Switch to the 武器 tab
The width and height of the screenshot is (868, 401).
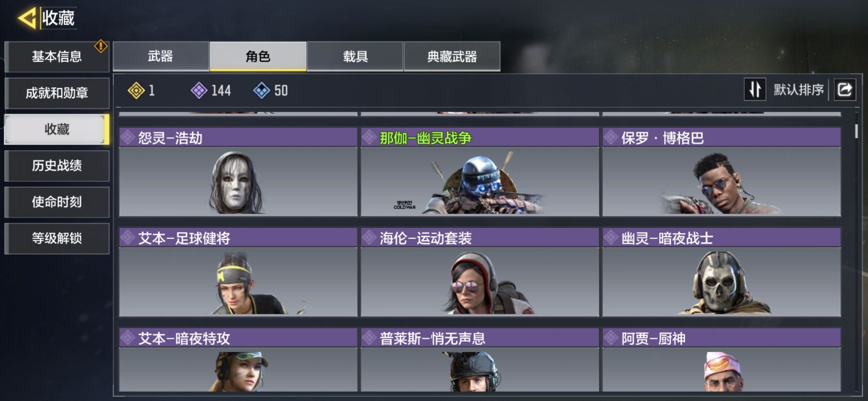(161, 56)
